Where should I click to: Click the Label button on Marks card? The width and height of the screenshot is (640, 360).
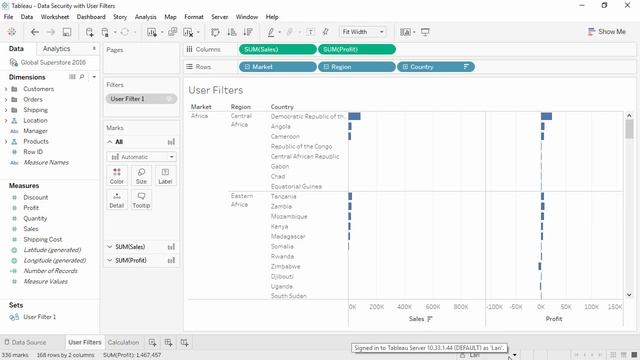[165, 176]
